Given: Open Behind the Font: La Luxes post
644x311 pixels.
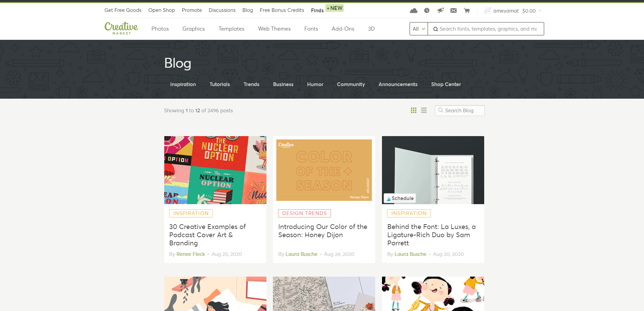Looking at the screenshot, I should [x=431, y=235].
